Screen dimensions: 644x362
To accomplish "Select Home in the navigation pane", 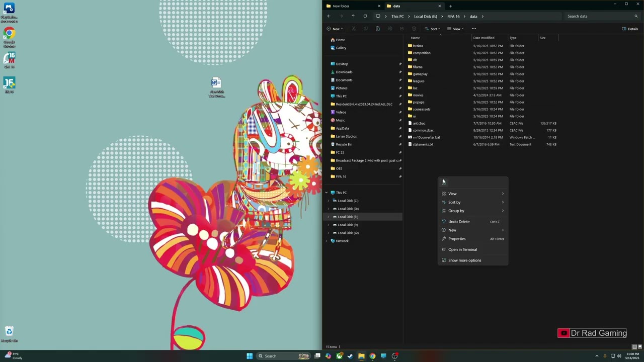I will (340, 40).
